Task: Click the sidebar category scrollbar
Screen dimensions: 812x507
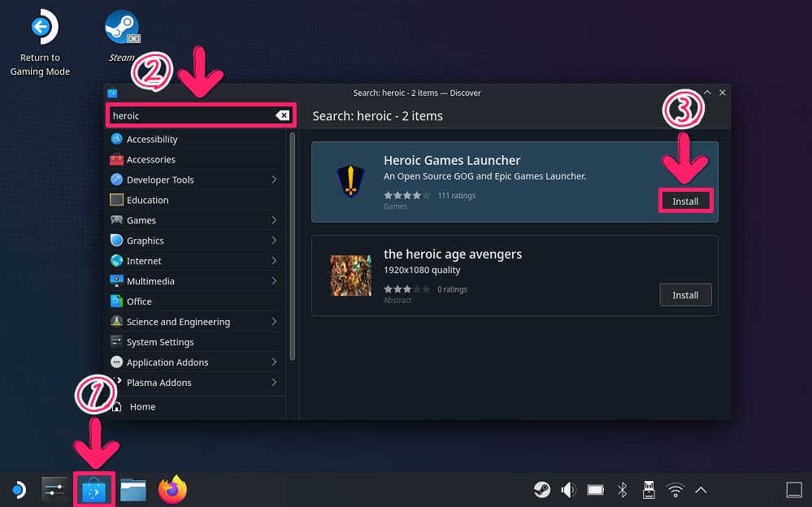Action: point(292,246)
